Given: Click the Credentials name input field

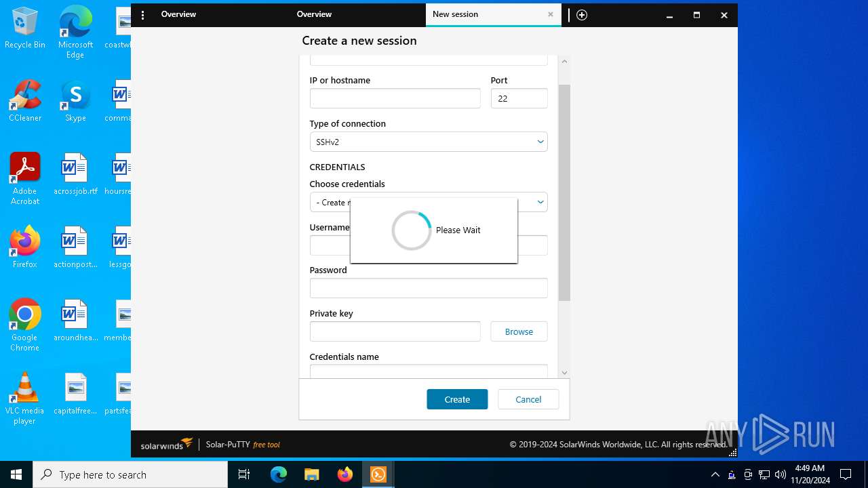Looking at the screenshot, I should coord(429,371).
